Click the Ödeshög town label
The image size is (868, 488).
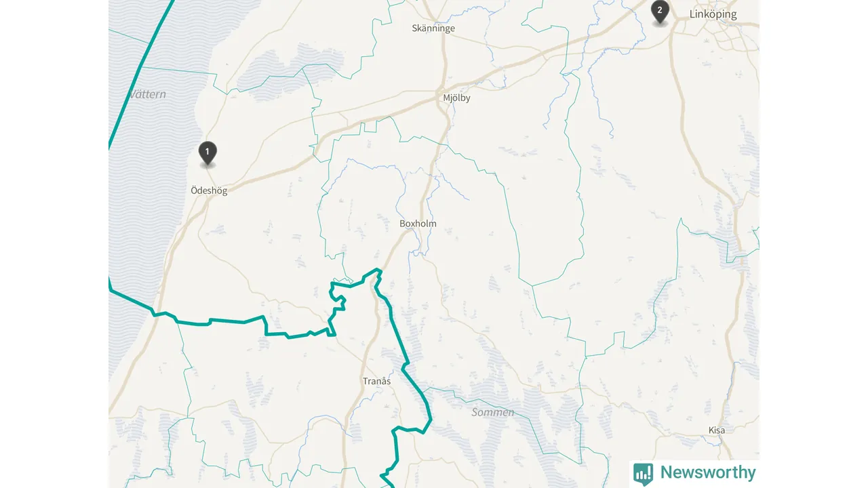point(209,190)
